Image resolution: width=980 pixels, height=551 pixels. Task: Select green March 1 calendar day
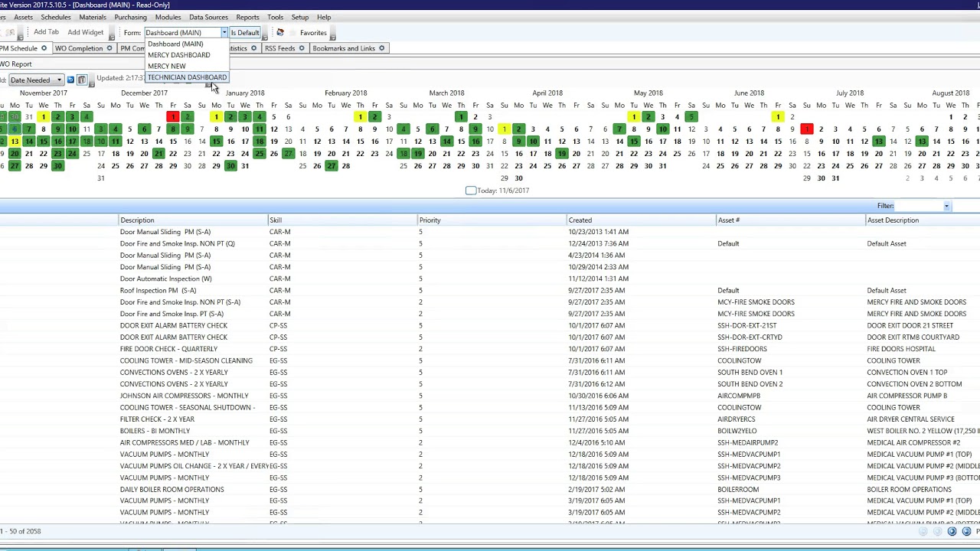pos(461,117)
